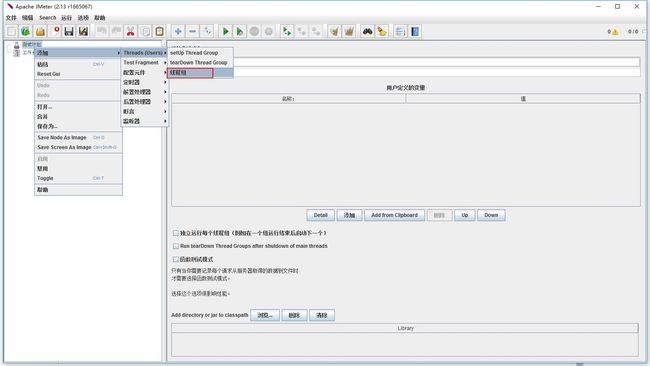Open the 选项 menu in menu bar
Screen dimensions: 650x366
pos(83,18)
